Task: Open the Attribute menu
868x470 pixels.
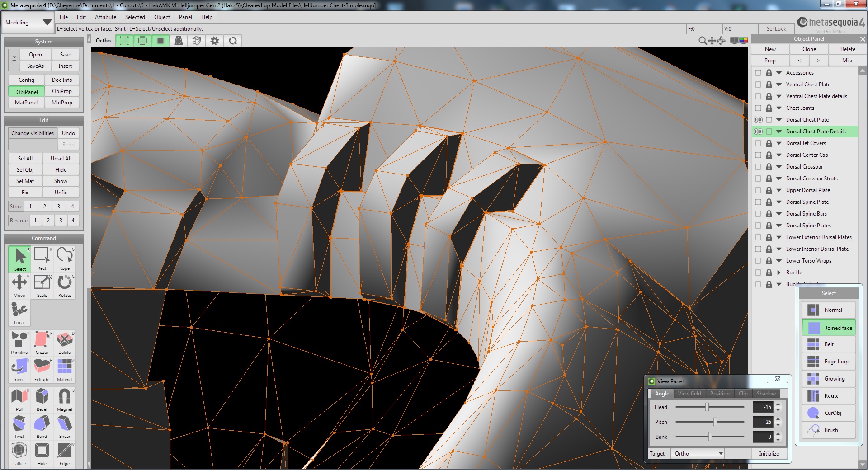Action: tap(105, 17)
